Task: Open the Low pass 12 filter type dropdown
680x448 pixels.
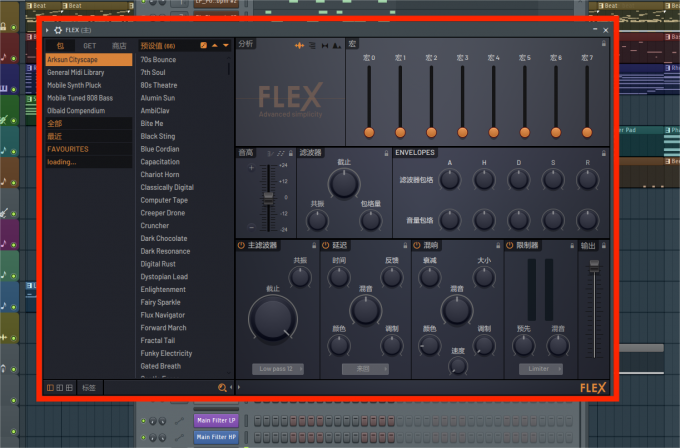Action: coord(278,369)
